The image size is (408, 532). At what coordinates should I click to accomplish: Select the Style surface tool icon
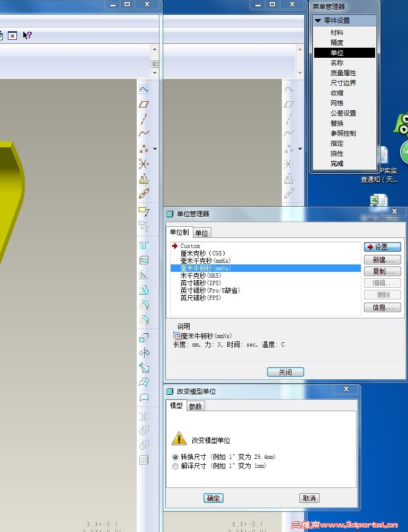tap(144, 397)
